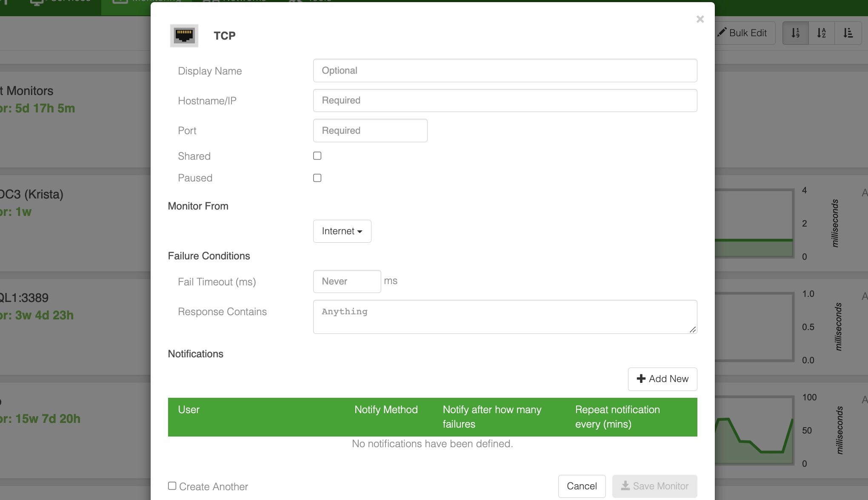Open the Services menu
Image resolution: width=868 pixels, height=500 pixels.
pyautogui.click(x=60, y=2)
